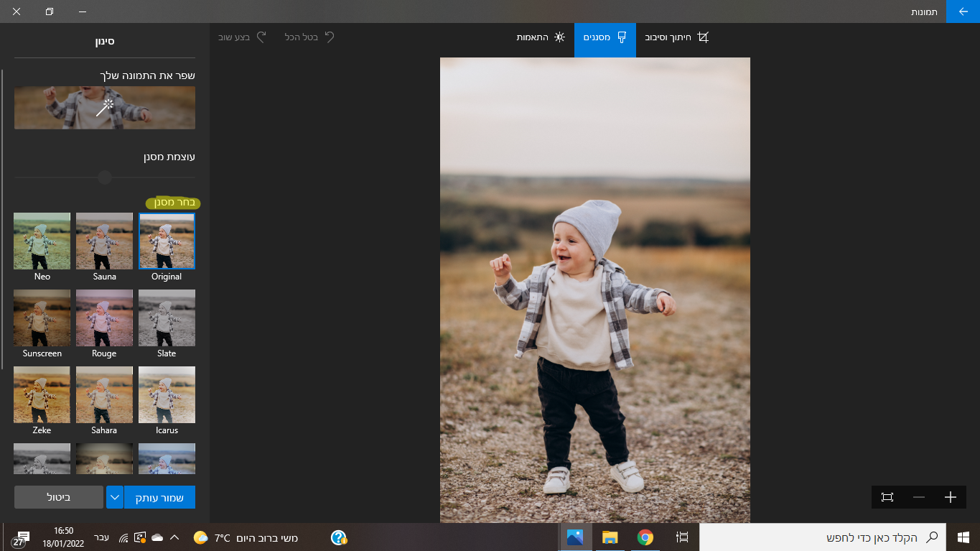980x551 pixels.
Task: Switch input language via עבר indicator
Action: click(102, 537)
